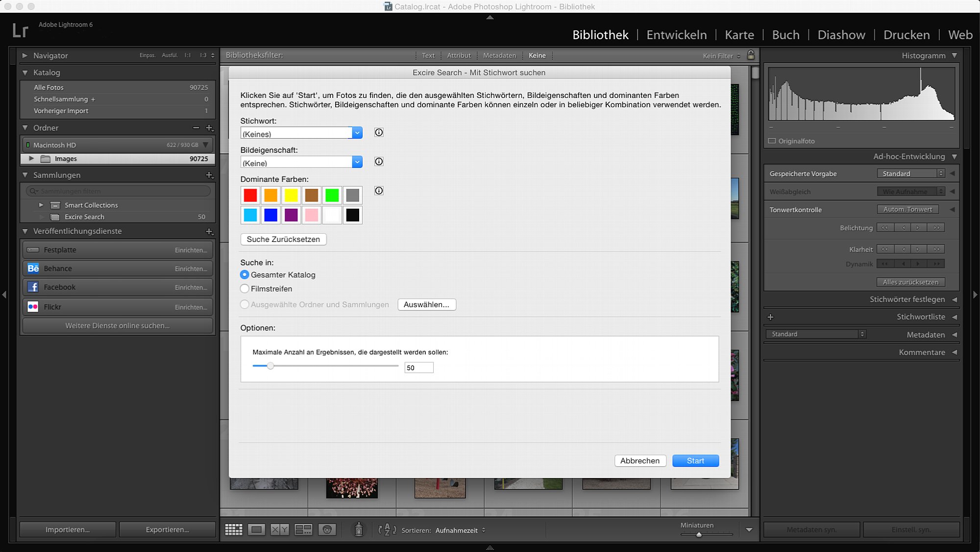This screenshot has height=552, width=980.
Task: Expand the Smart Collections set
Action: 41,205
